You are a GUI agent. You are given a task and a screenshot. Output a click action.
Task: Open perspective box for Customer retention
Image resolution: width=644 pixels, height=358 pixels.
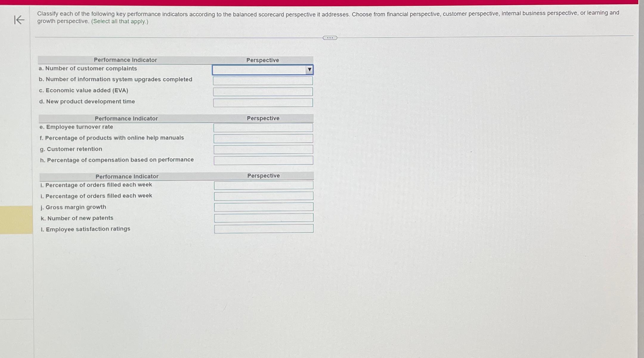[263, 149]
